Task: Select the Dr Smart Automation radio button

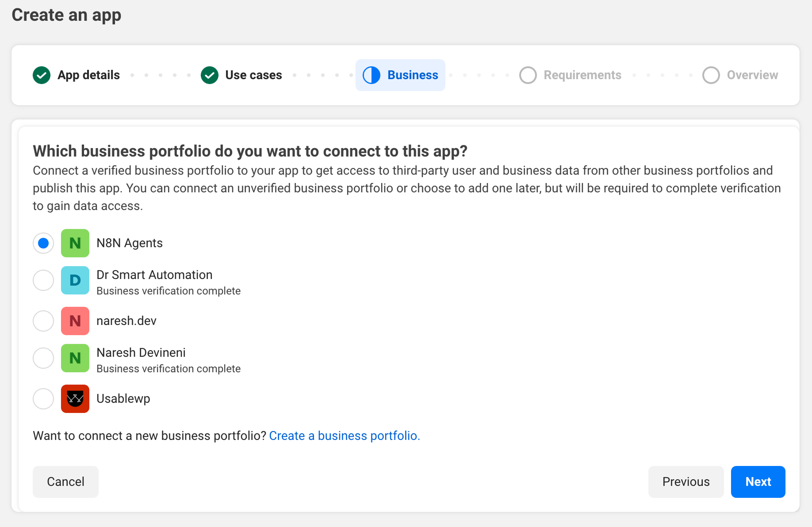Action: (x=43, y=280)
